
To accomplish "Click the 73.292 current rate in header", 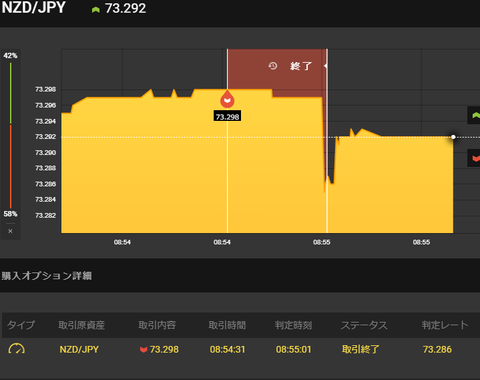I will coord(125,9).
